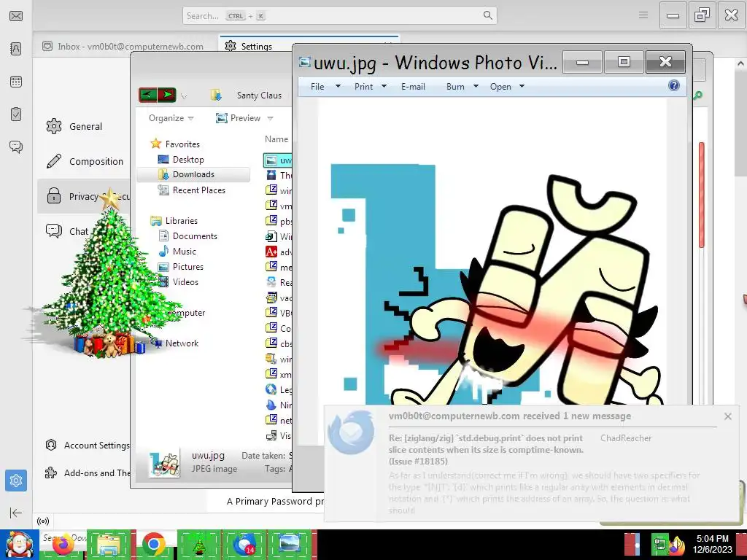Go back in Explorer window
This screenshot has height=560, width=747.
(x=147, y=95)
